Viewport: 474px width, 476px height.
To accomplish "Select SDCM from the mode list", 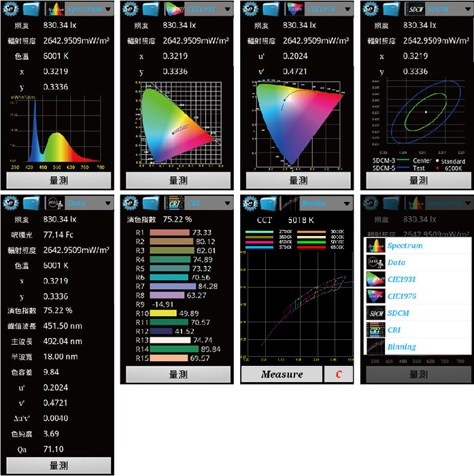I will click(x=418, y=313).
